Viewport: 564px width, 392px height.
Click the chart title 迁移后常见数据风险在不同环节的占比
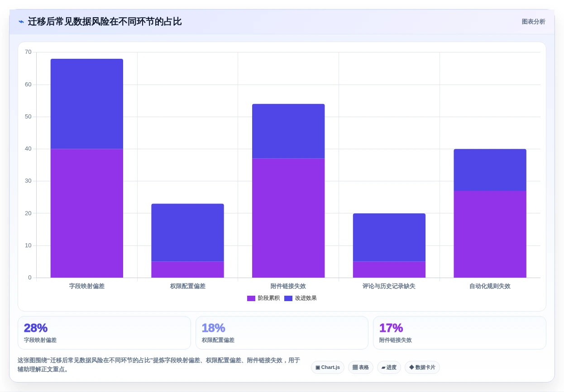105,22
